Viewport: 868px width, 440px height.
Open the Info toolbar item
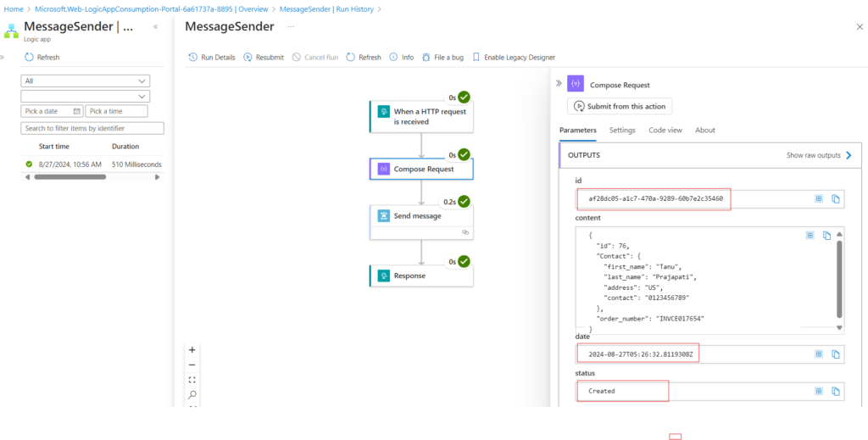click(x=401, y=57)
